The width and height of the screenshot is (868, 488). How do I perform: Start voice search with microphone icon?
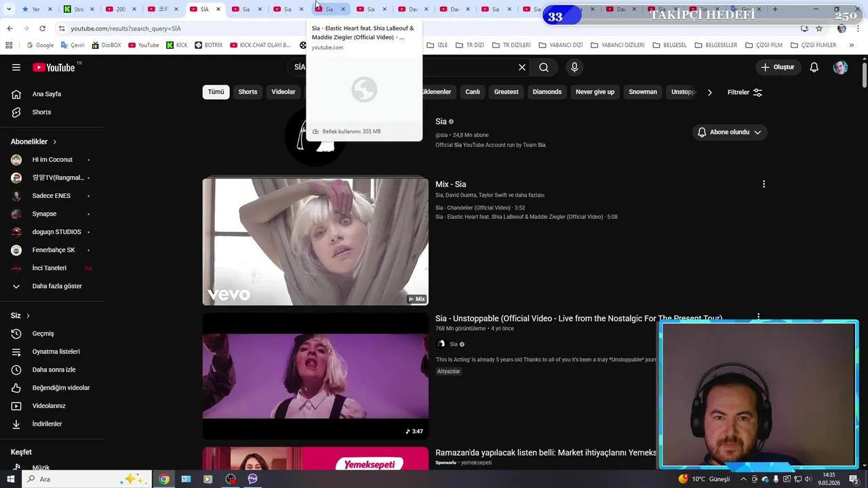coord(574,67)
